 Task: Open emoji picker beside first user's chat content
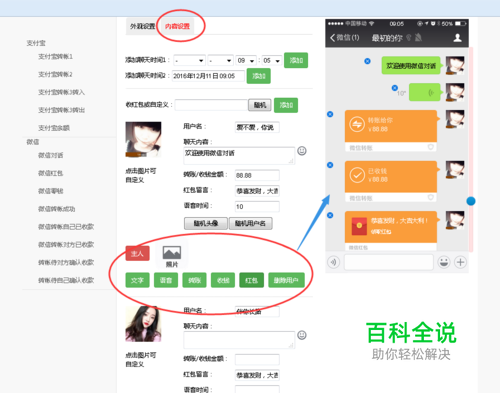pyautogui.click(x=302, y=151)
